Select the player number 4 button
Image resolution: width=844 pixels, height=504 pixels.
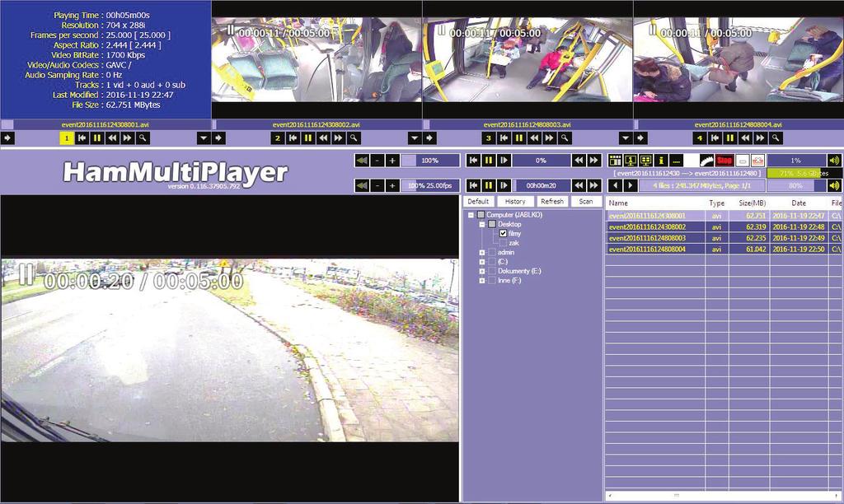[699, 138]
